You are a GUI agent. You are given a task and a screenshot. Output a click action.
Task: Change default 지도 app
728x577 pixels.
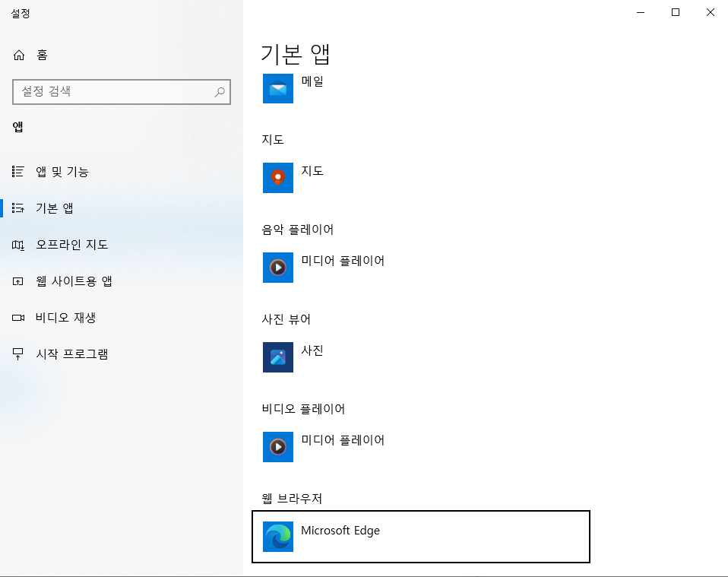(421, 177)
